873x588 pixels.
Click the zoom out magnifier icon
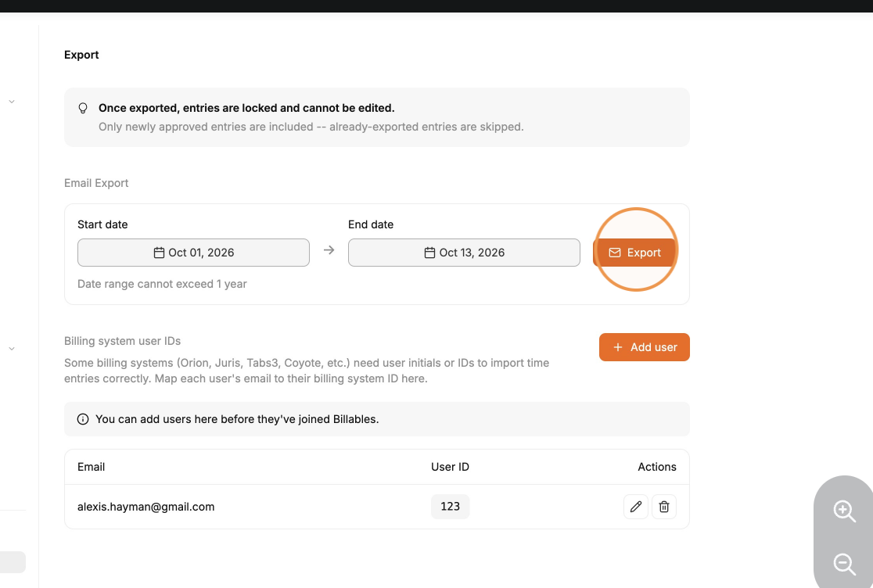tap(844, 564)
